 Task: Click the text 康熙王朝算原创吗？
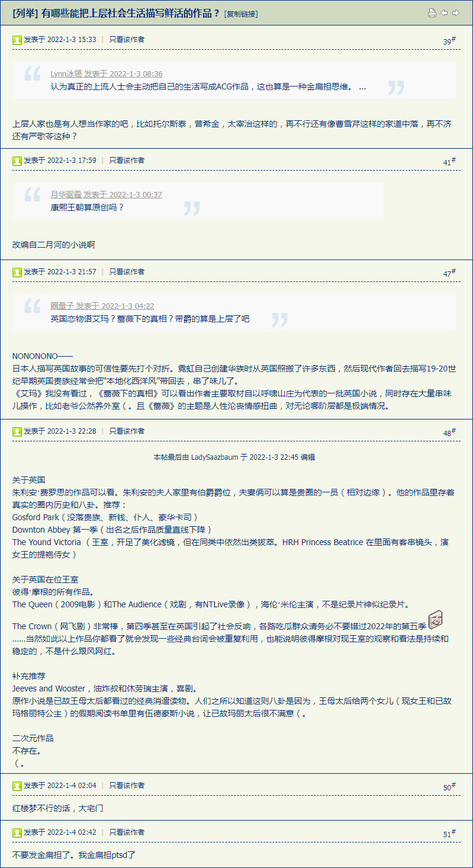[88, 208]
